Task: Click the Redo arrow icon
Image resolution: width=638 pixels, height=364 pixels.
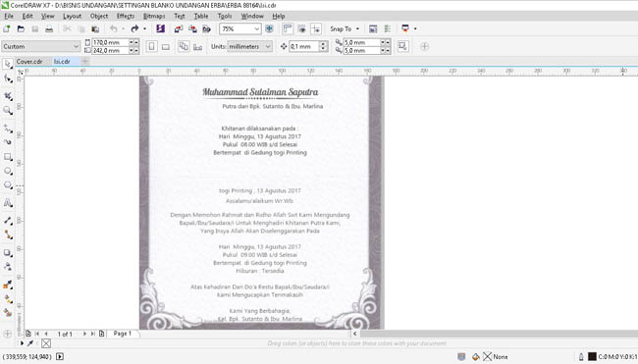Action: pos(134,28)
